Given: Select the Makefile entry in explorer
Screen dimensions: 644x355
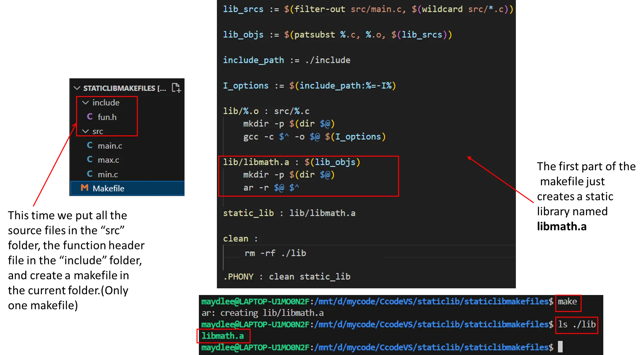Looking at the screenshot, I should point(108,188).
